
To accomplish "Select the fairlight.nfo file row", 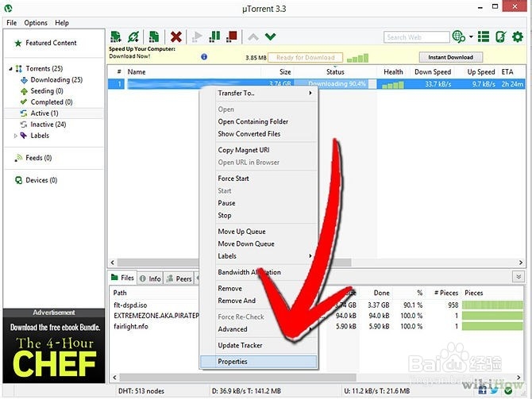I will pyautogui.click(x=318, y=327).
